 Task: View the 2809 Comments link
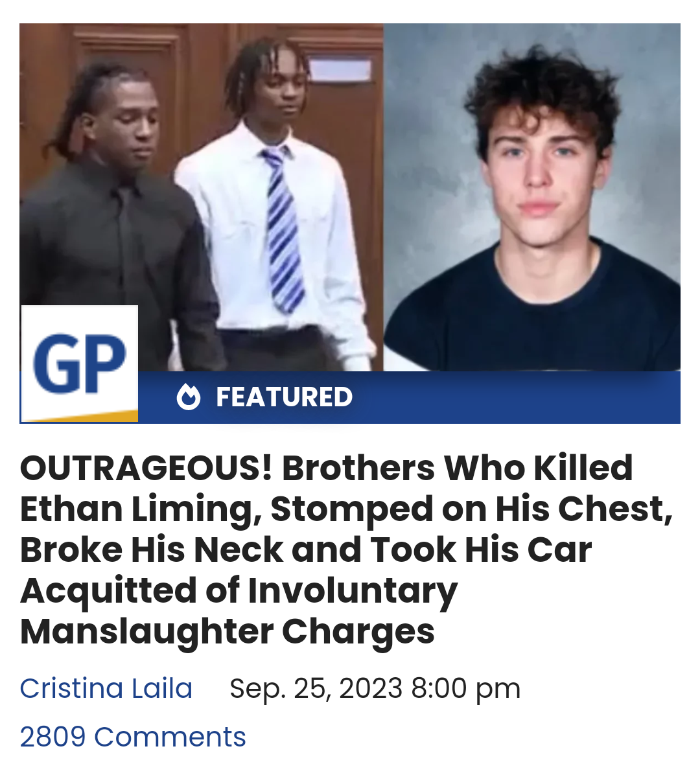point(133,736)
